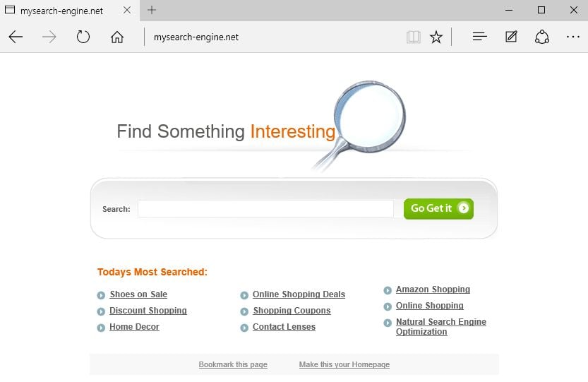This screenshot has height=382, width=588.
Task: Go to the browser Home page
Action: [117, 37]
